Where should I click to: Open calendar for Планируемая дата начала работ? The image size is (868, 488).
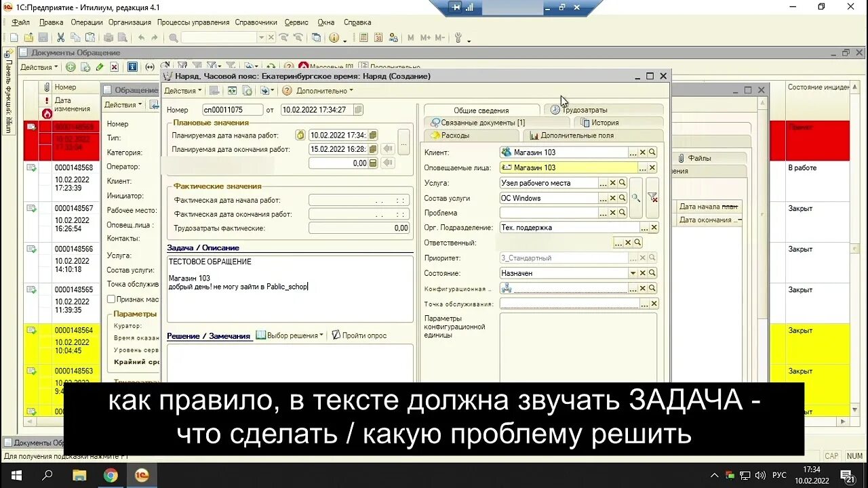click(372, 135)
